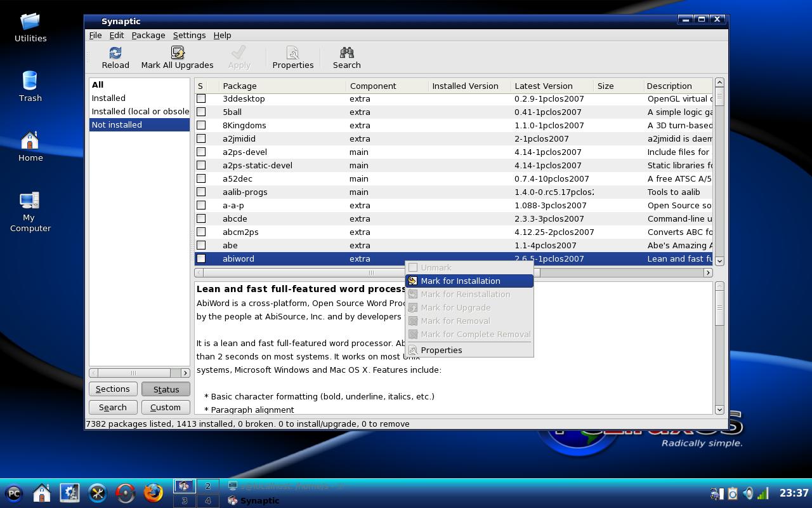Sort by the Latest Version column header

pyautogui.click(x=552, y=86)
